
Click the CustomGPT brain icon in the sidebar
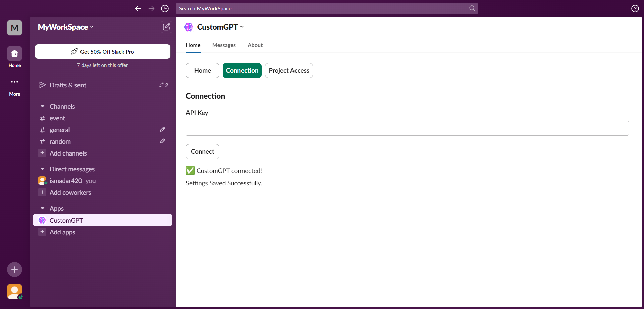(42, 220)
